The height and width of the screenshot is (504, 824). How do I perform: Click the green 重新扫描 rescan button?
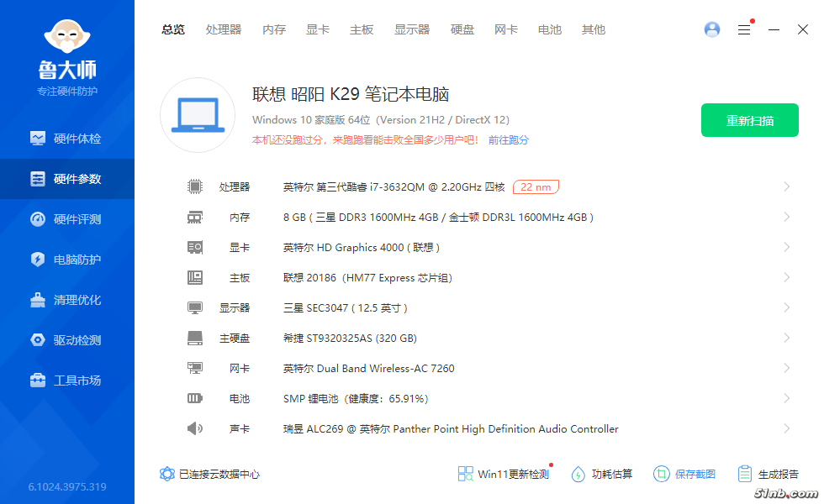749,120
